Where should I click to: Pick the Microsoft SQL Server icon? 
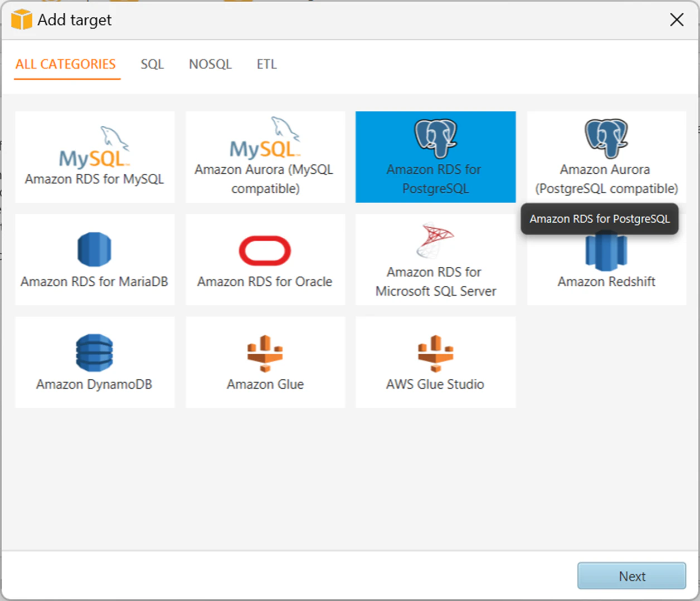[x=435, y=241]
